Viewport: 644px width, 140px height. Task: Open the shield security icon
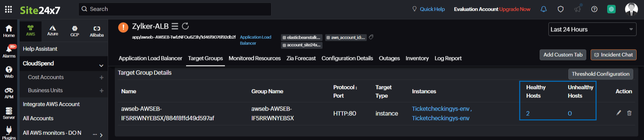(x=561, y=9)
